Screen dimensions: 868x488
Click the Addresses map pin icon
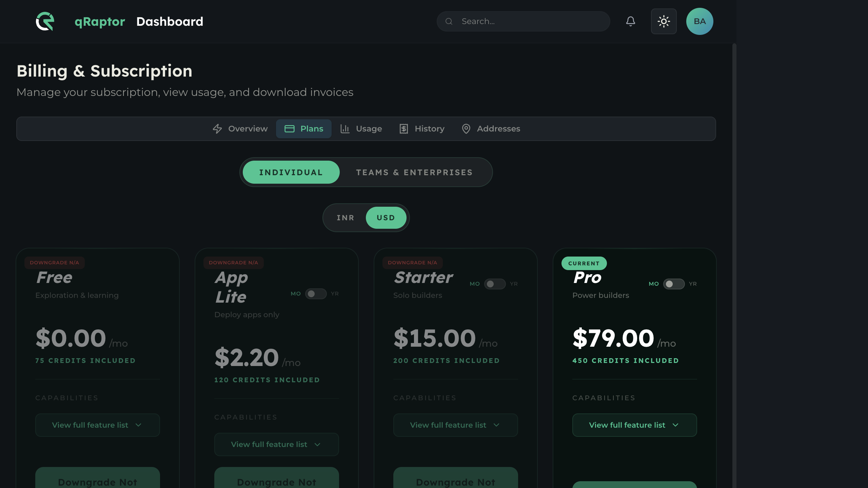click(x=466, y=129)
